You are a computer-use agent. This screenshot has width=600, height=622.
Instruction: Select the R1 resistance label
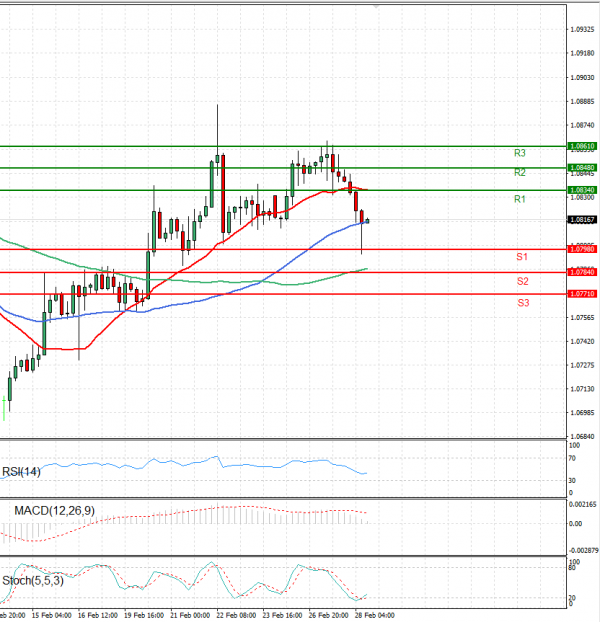tap(519, 199)
